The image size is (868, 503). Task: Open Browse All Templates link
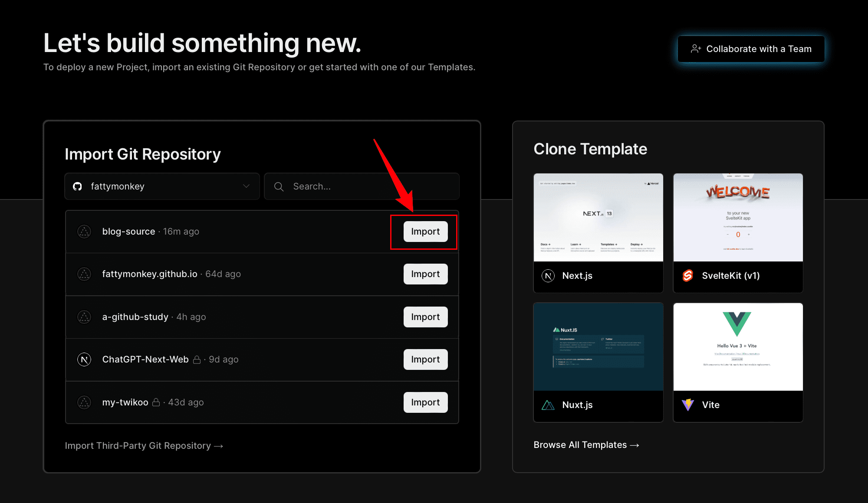pos(586,445)
